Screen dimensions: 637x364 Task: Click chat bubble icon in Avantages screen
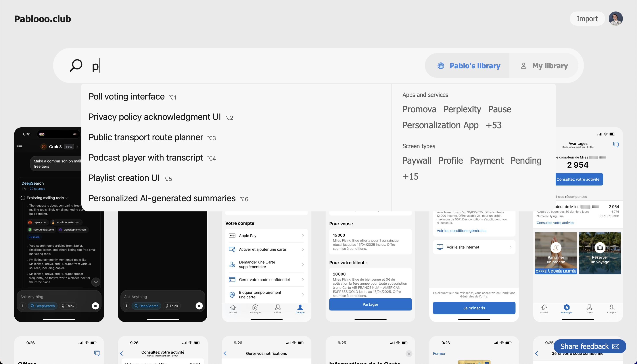pyautogui.click(x=616, y=144)
